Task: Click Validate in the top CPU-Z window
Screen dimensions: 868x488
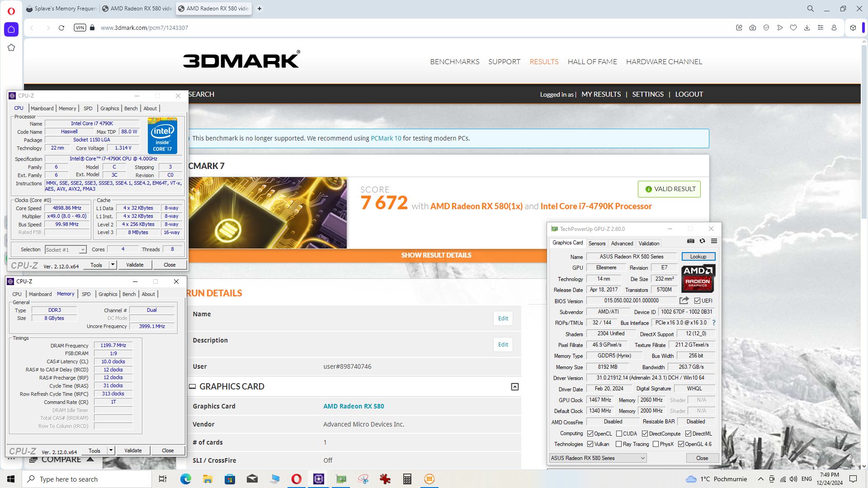Action: coord(135,265)
